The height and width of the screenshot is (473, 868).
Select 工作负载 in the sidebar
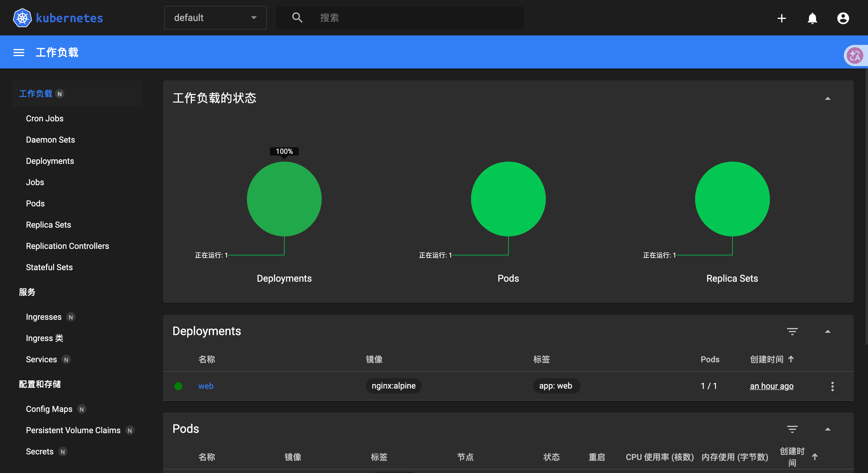pyautogui.click(x=36, y=94)
